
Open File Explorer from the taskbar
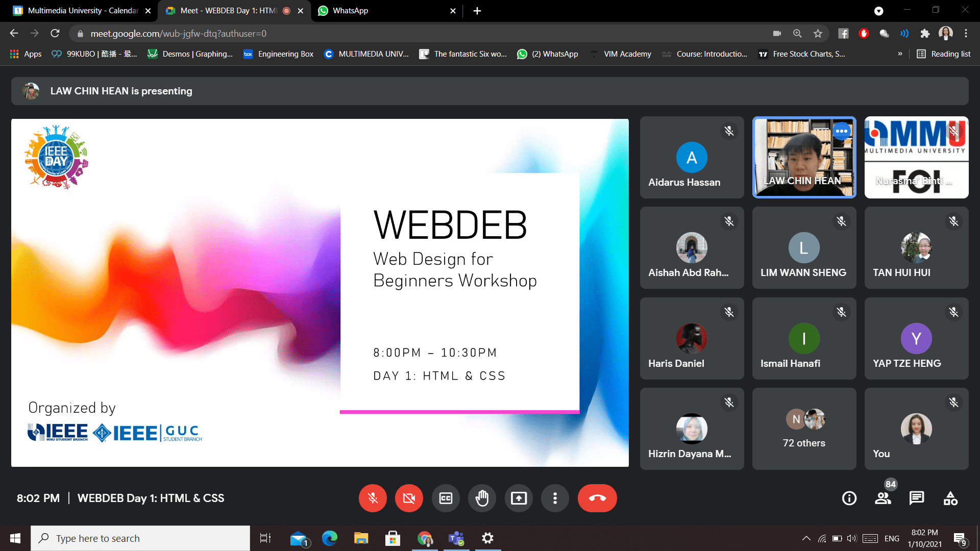361,538
